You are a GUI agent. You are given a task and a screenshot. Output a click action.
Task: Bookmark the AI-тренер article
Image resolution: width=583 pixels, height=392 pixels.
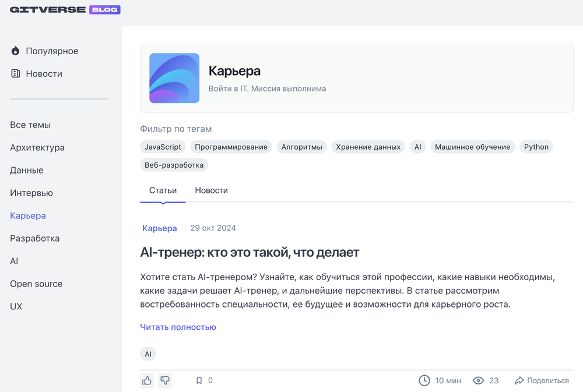tap(199, 380)
